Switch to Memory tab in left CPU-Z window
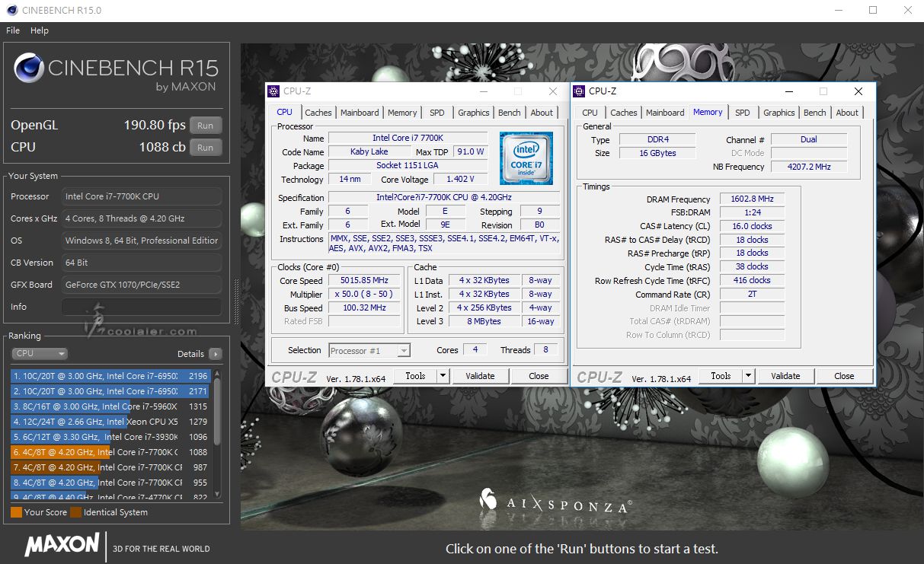This screenshot has height=564, width=924. coord(402,113)
